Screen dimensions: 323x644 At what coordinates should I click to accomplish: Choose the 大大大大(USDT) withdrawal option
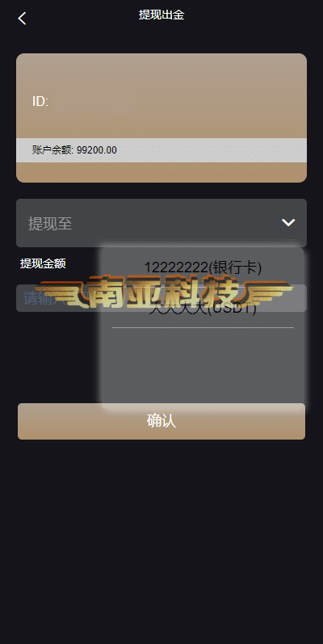203,309
